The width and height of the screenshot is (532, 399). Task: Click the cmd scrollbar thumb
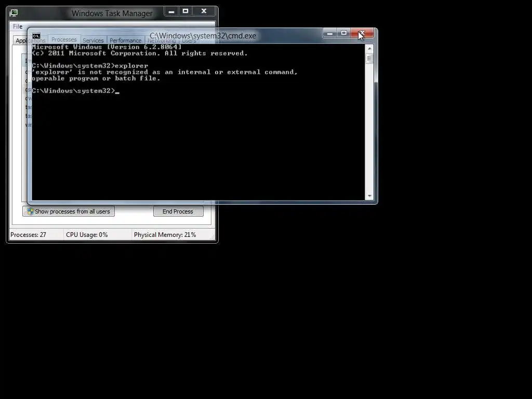point(369,58)
